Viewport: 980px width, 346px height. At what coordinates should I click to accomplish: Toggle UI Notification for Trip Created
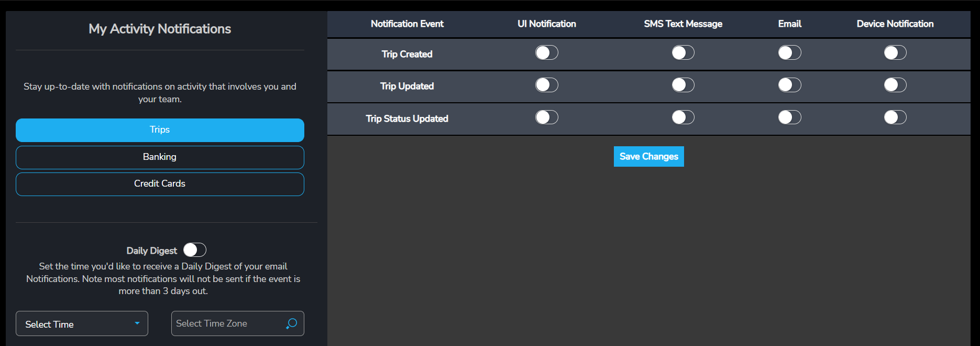click(x=546, y=53)
